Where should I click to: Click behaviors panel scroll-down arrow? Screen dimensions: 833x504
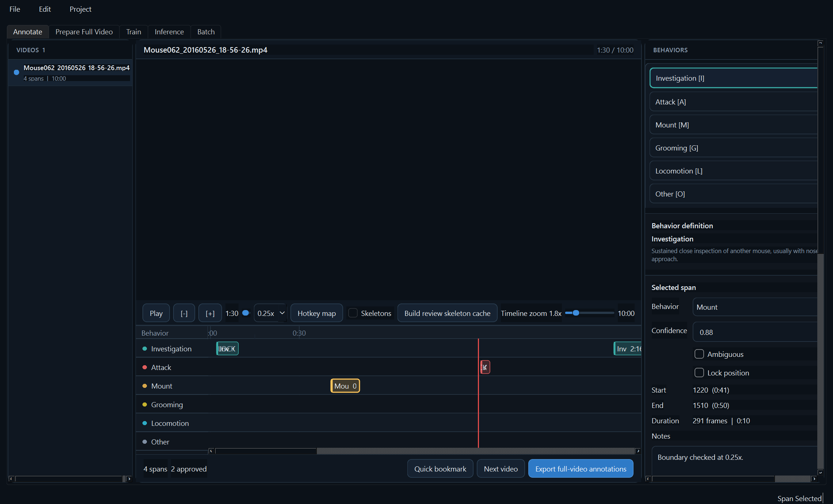(820, 472)
